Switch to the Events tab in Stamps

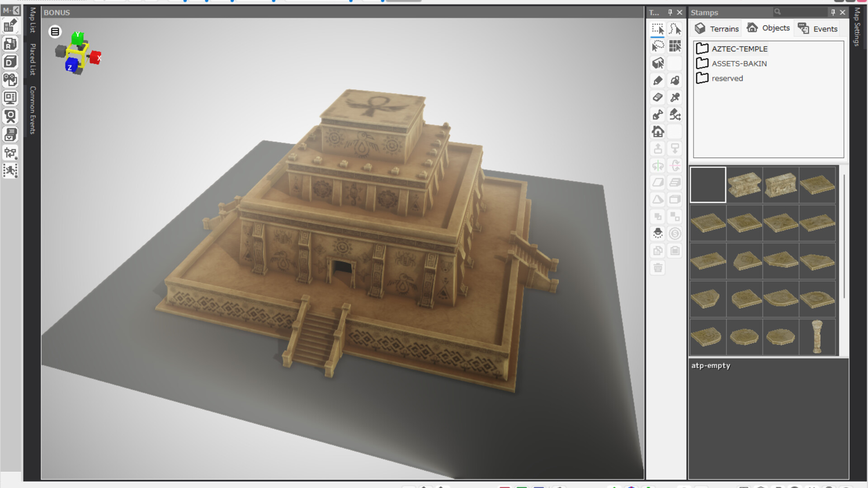817,28
